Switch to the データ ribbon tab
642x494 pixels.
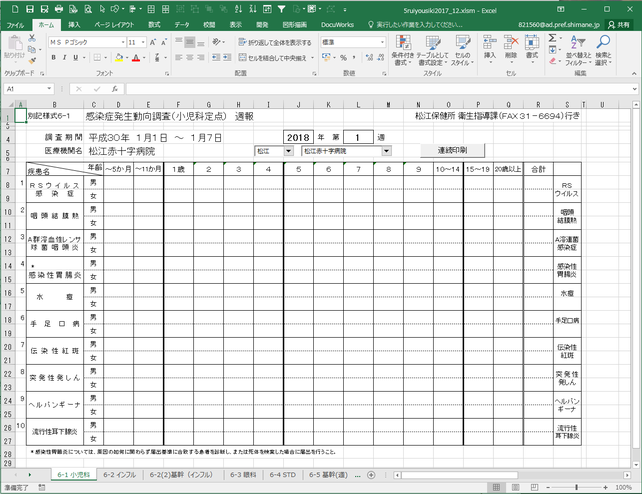[182, 25]
